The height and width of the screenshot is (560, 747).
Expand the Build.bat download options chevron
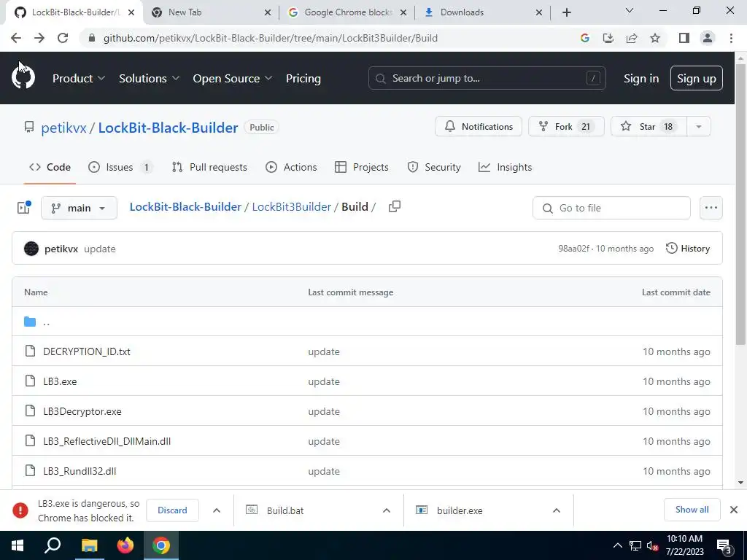click(x=387, y=510)
